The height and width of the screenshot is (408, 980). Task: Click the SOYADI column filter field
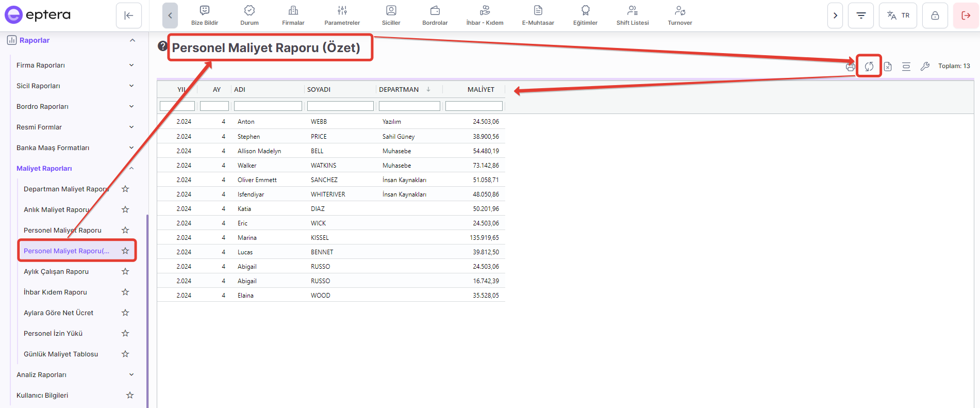point(340,106)
